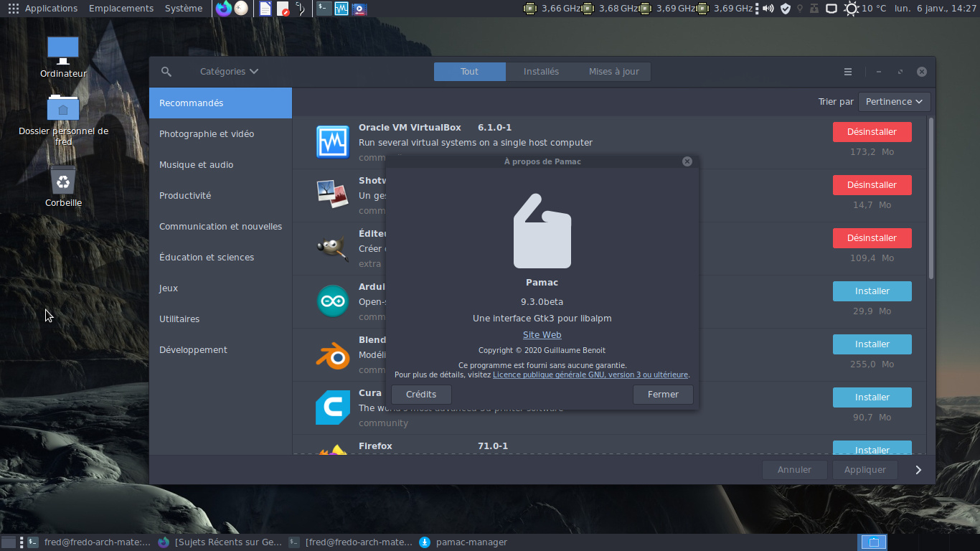Click the Applications grid icon
The height and width of the screenshot is (551, 980).
[13, 9]
